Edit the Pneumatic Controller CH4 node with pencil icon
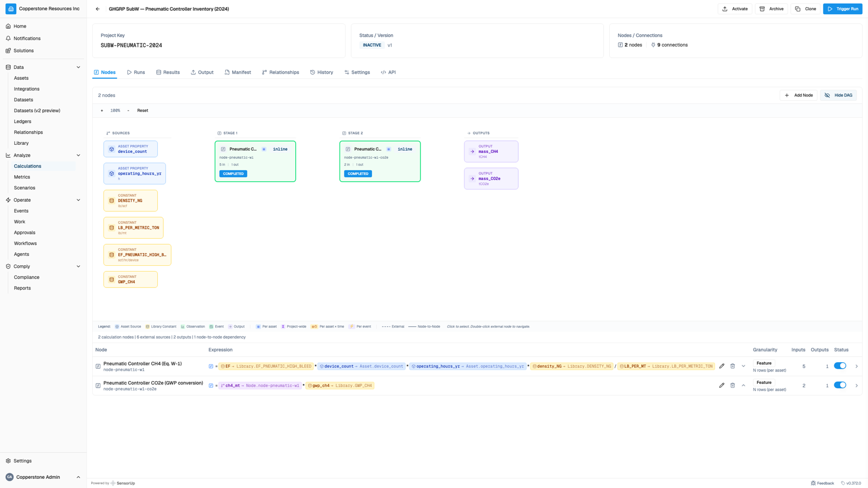 click(722, 366)
